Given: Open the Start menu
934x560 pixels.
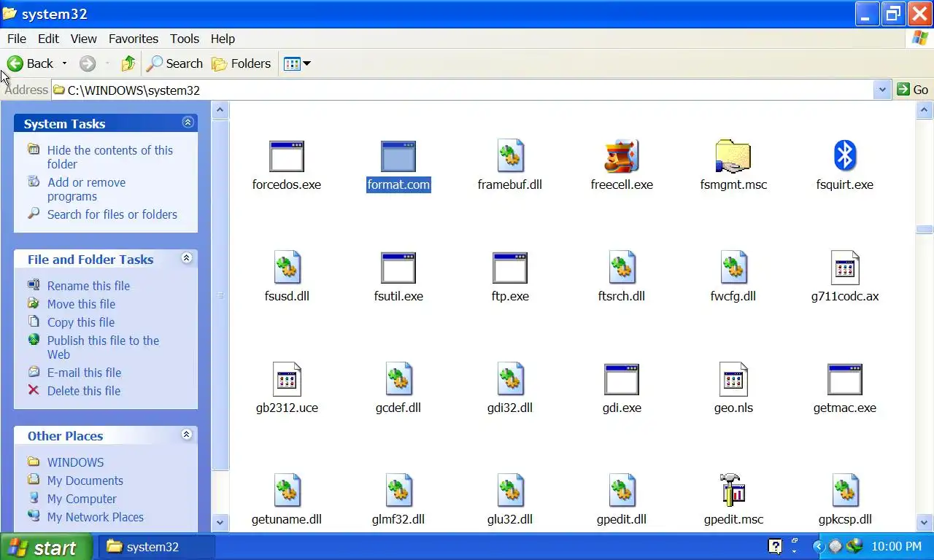Looking at the screenshot, I should click(x=46, y=547).
